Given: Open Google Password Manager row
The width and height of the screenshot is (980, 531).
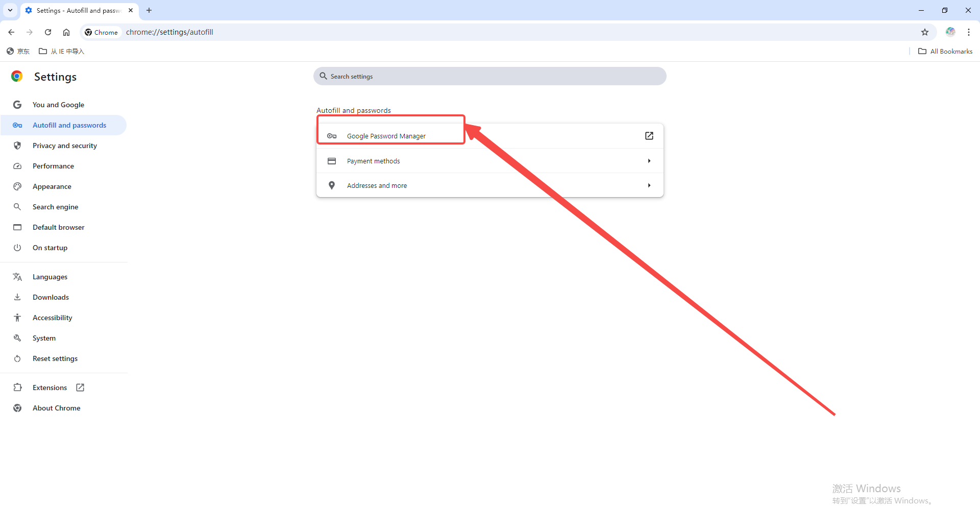Looking at the screenshot, I should tap(489, 136).
